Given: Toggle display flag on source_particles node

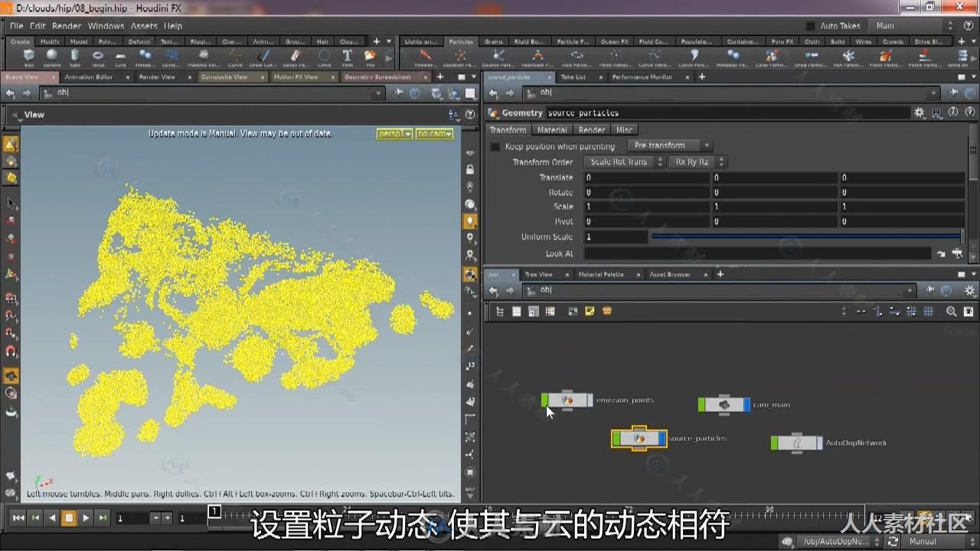Looking at the screenshot, I should coord(663,439).
